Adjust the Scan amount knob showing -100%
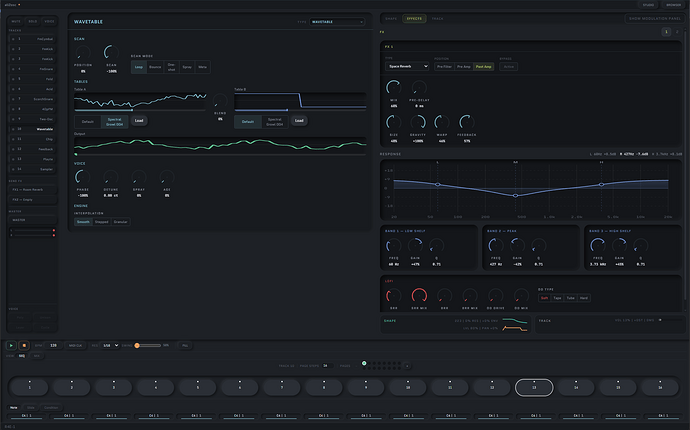 pos(111,53)
